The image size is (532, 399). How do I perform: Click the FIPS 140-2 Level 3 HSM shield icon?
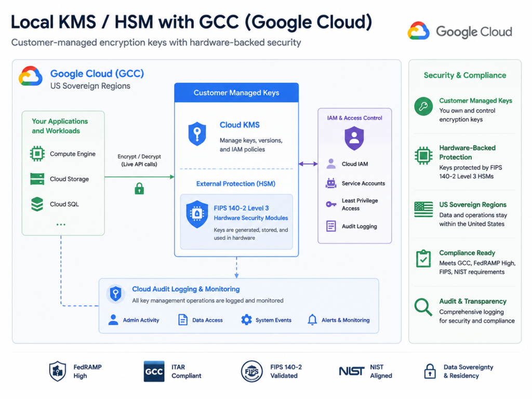pos(197,214)
